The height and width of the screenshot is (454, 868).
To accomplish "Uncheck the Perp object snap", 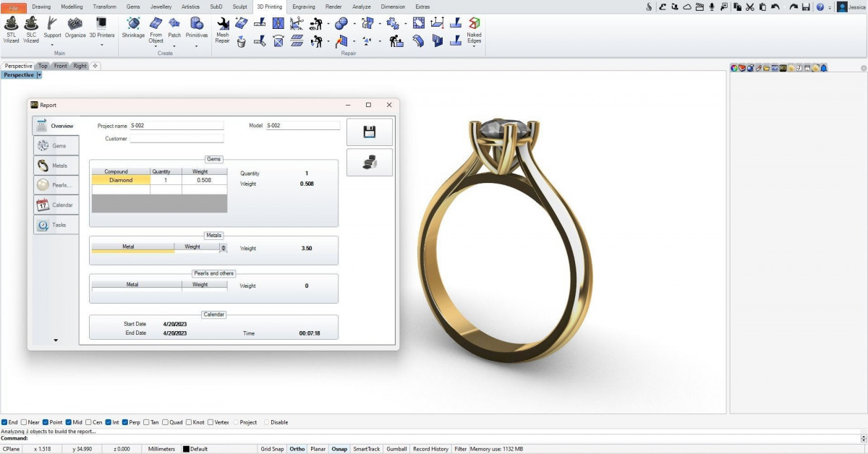I will (x=126, y=422).
